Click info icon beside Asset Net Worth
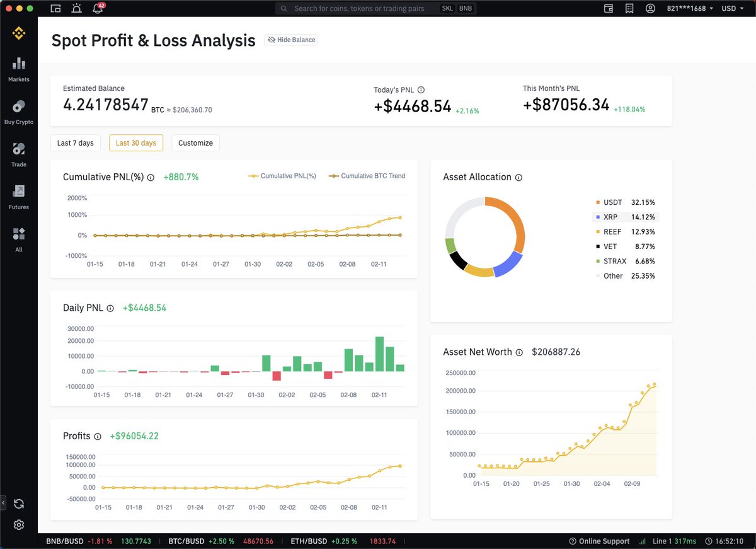Viewport: 756px width, 549px height. pyautogui.click(x=519, y=353)
